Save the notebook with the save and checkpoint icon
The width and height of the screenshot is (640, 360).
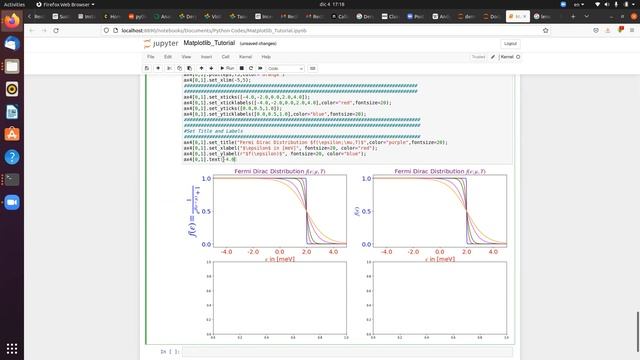[x=147, y=68]
